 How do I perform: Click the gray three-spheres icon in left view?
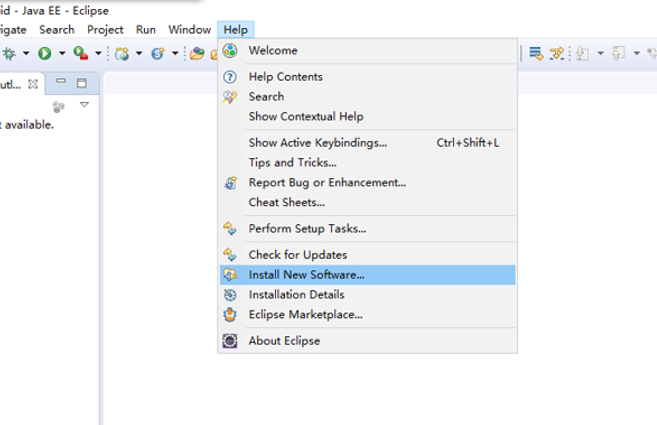[x=59, y=107]
